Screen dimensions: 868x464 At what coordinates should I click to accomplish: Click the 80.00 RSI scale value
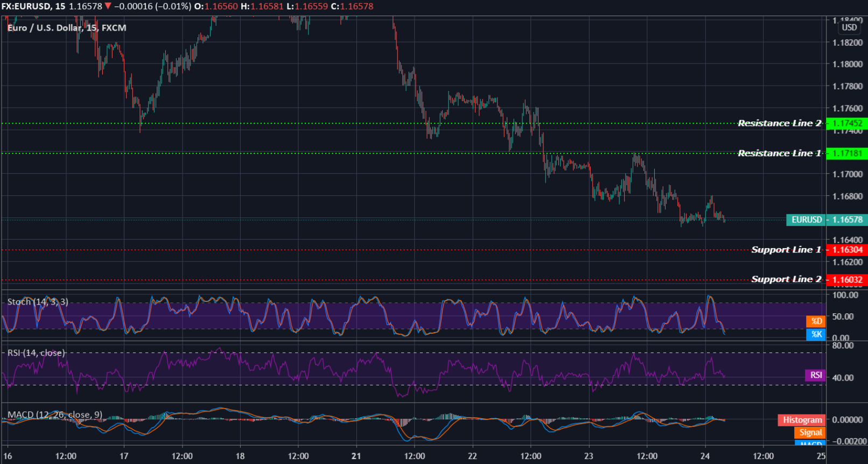pyautogui.click(x=843, y=346)
